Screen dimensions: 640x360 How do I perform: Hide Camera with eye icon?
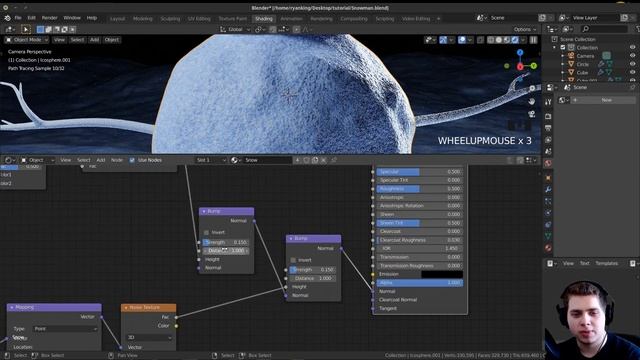(633, 56)
